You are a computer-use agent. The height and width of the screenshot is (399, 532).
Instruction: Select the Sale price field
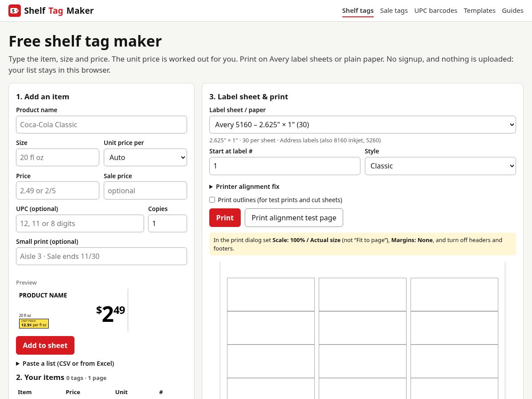coord(145,191)
